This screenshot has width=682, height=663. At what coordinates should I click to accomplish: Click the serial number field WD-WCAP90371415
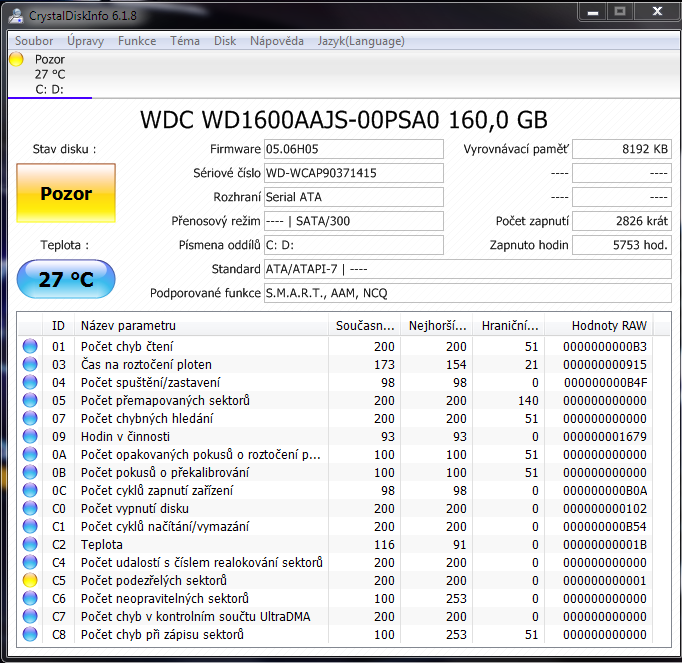354,173
